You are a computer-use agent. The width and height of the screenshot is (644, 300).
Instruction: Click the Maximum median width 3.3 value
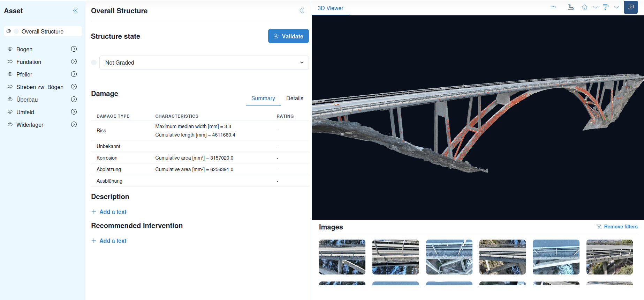[193, 126]
